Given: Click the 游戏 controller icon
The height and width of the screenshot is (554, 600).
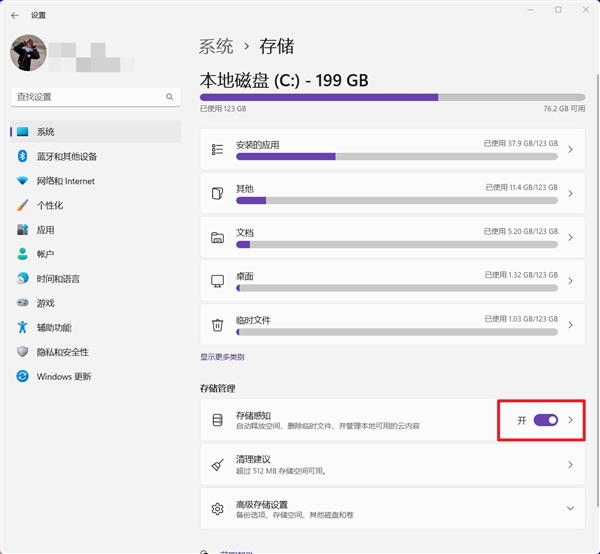Looking at the screenshot, I should 22,303.
